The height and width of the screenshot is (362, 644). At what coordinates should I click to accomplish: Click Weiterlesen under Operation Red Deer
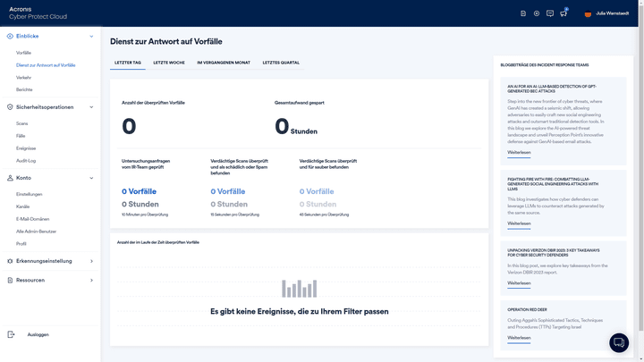pos(519,338)
